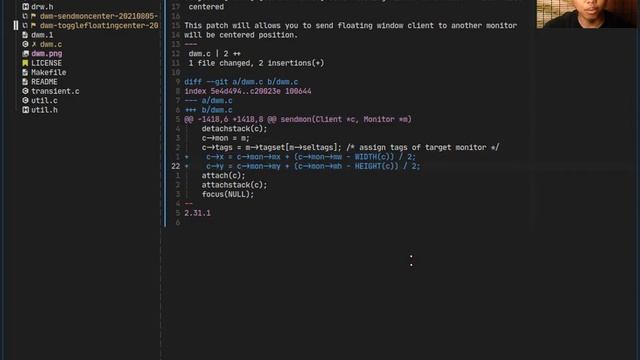
Task: Open dwm.png in the file tree
Action: tap(47, 53)
